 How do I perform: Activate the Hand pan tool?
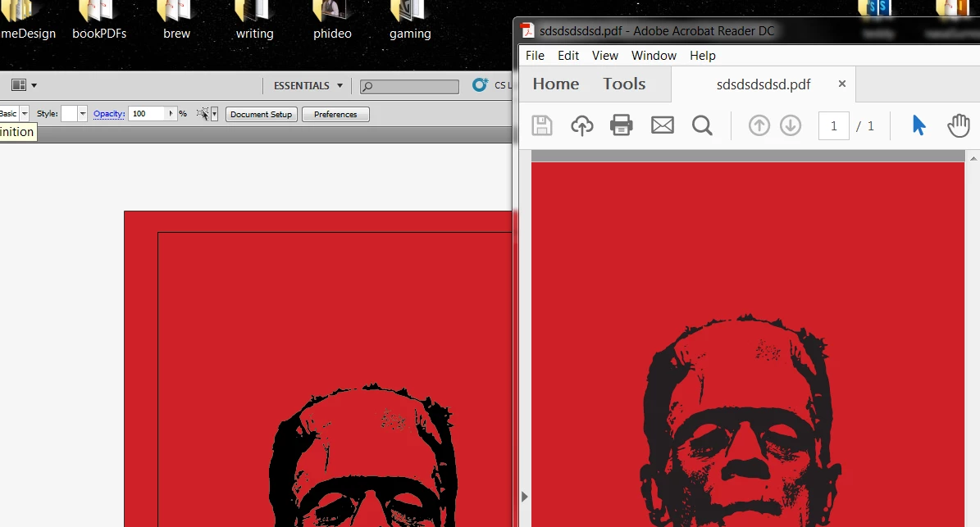coord(958,125)
